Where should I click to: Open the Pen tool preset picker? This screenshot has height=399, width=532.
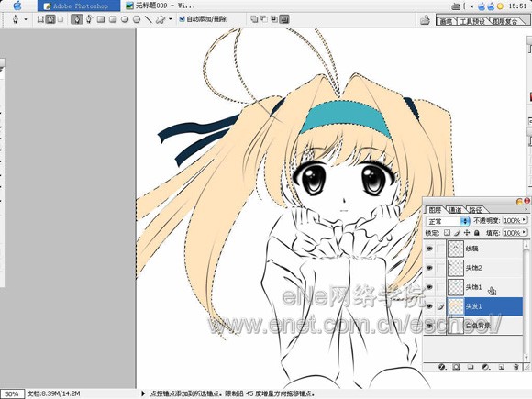(x=16, y=19)
